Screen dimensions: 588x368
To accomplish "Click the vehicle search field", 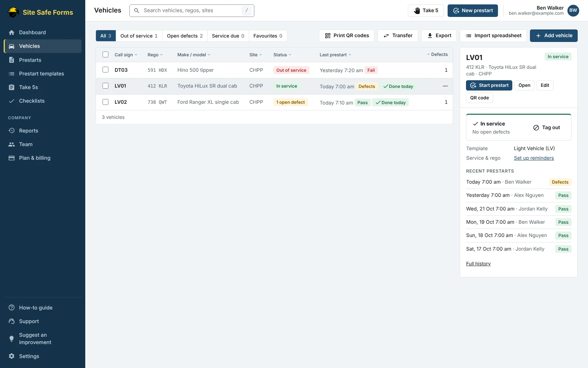I will tap(192, 11).
